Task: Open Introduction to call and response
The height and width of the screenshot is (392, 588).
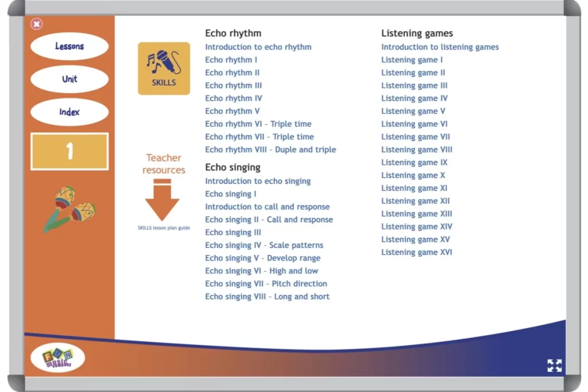Action: [x=267, y=207]
